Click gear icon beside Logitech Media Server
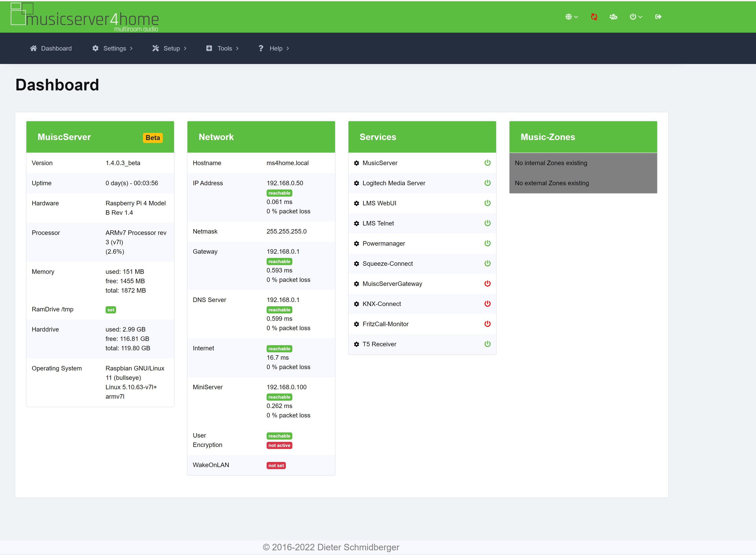Viewport: 756px width, 555px height. click(x=356, y=183)
